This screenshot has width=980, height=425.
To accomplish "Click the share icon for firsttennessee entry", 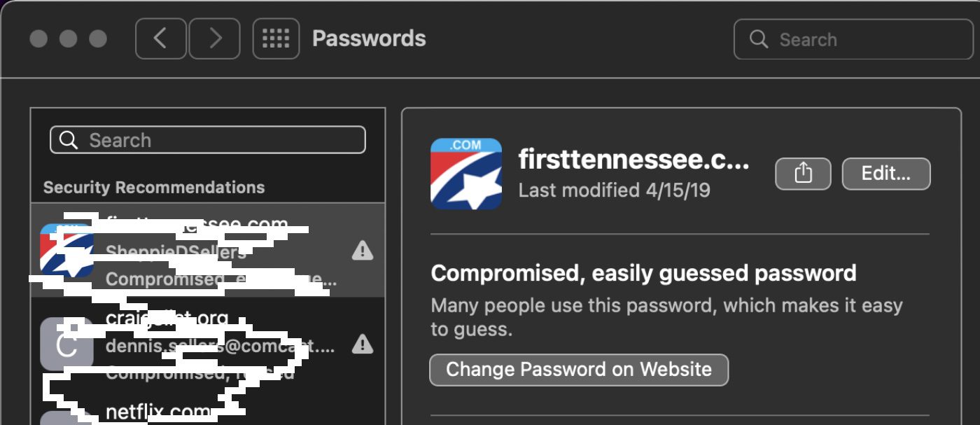I will pyautogui.click(x=803, y=174).
